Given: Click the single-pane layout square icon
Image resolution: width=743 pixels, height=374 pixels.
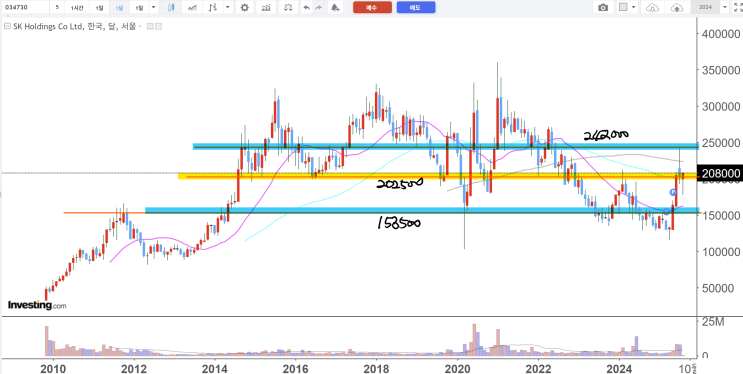Looking at the screenshot, I should click(x=623, y=7).
